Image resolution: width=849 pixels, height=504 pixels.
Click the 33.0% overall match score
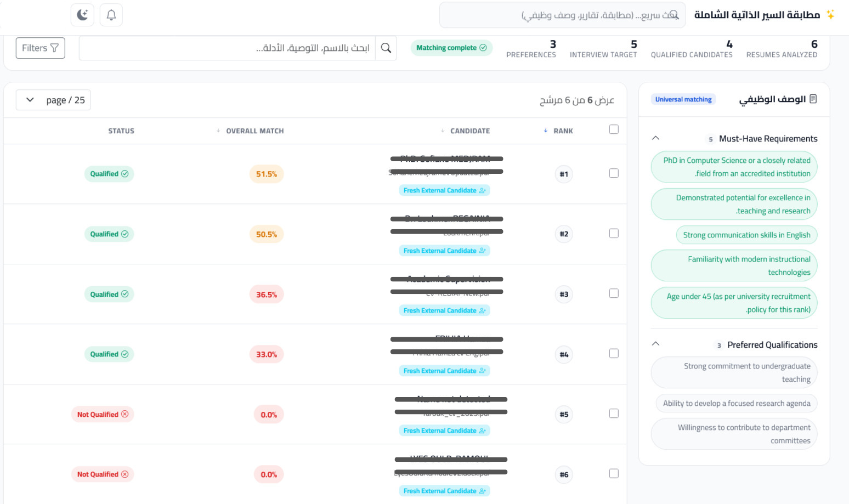[267, 354]
